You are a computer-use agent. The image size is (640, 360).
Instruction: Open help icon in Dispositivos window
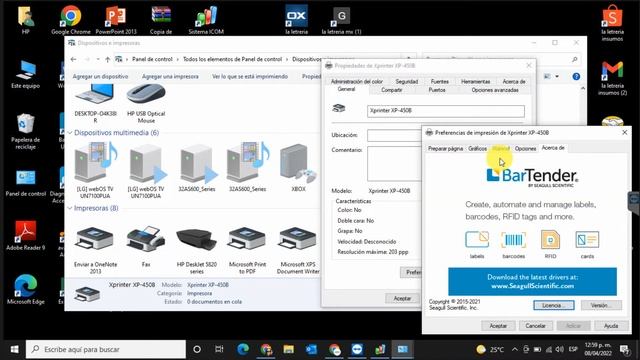coord(576,76)
